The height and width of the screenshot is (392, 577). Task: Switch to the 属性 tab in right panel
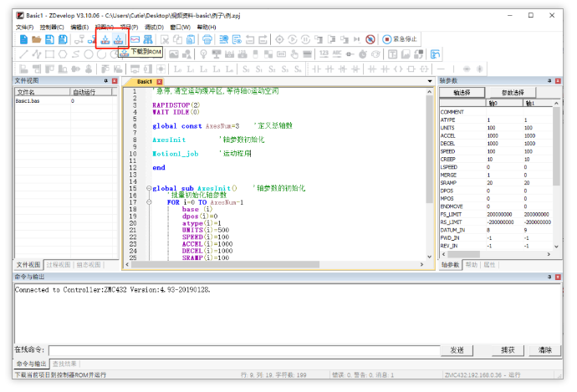[489, 265]
